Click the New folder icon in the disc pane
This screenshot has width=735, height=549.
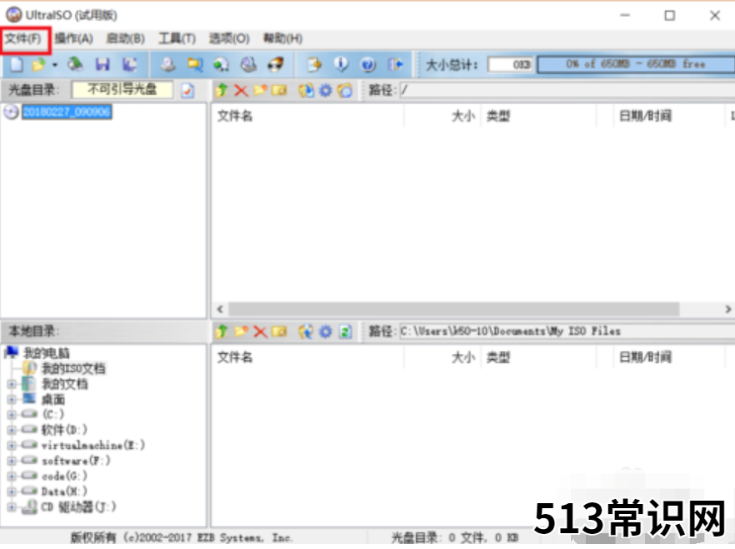click(260, 90)
